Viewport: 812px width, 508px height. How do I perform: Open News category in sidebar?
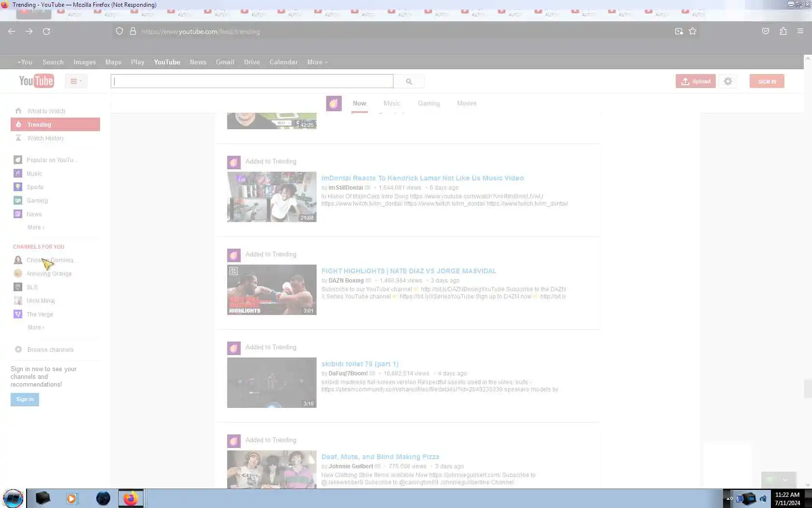point(34,214)
